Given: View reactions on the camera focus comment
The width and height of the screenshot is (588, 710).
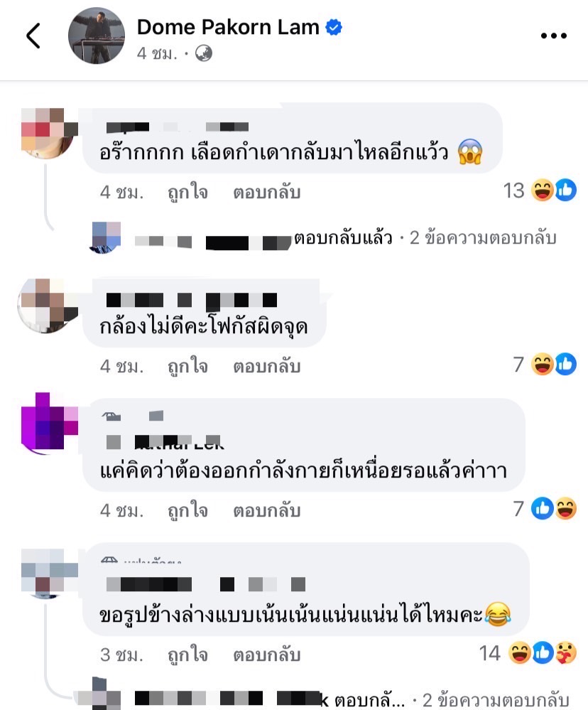Looking at the screenshot, I should [x=545, y=364].
